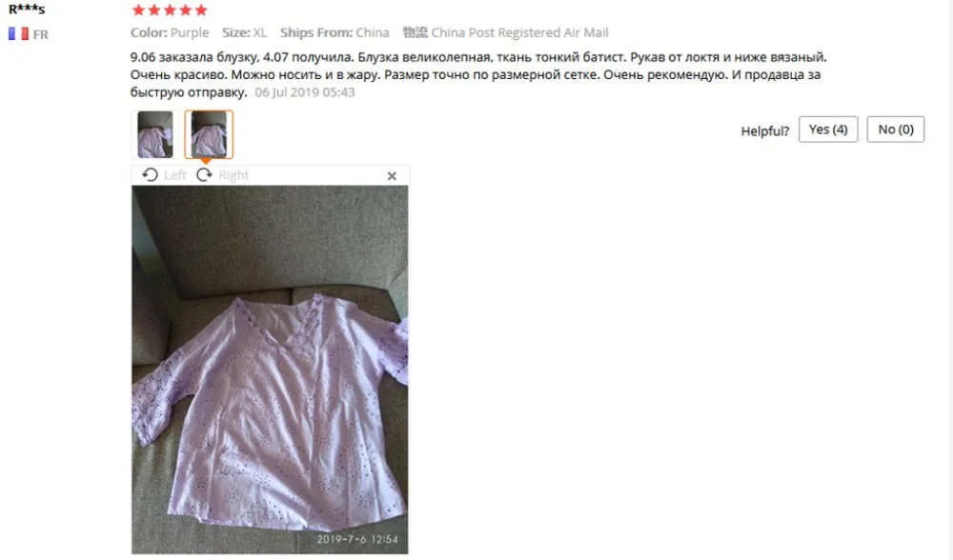Click the fifth red rating star
This screenshot has width=953, height=560.
[201, 10]
